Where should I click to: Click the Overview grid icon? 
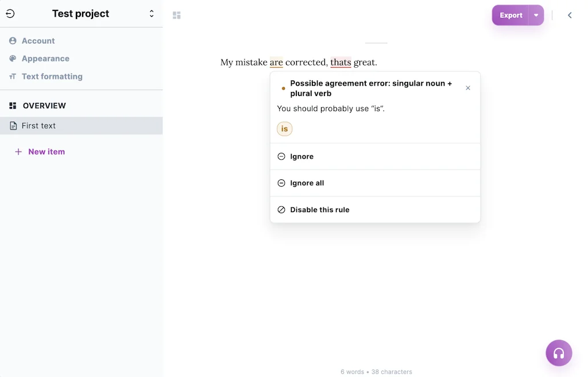click(x=13, y=105)
